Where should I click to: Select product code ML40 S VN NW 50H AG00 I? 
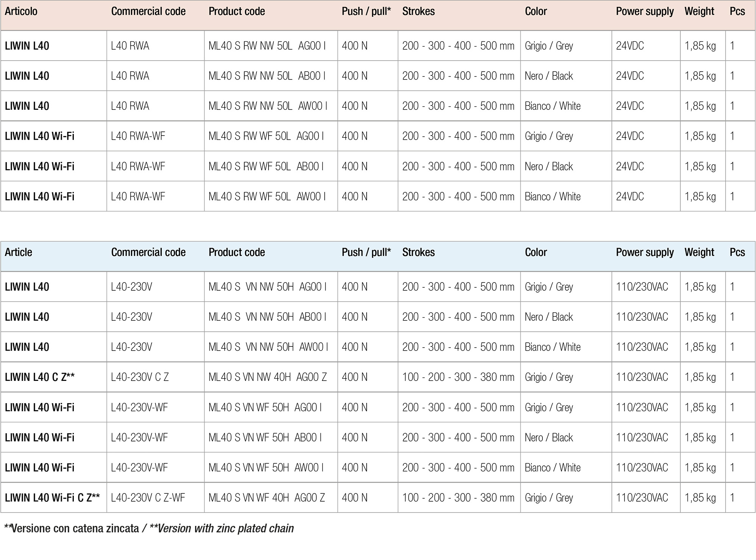[x=267, y=287]
